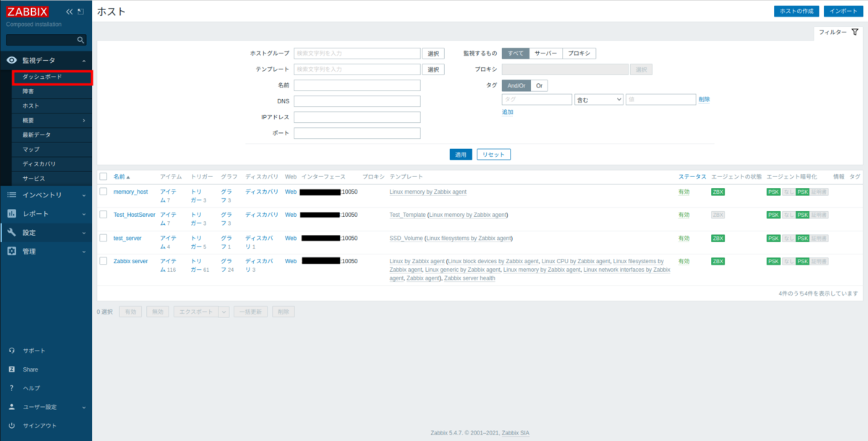Click the ZBX badge for test_server
The width and height of the screenshot is (868, 441).
(x=718, y=238)
